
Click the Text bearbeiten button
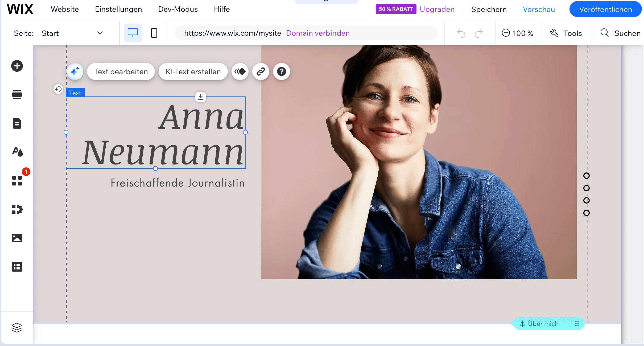coord(121,71)
